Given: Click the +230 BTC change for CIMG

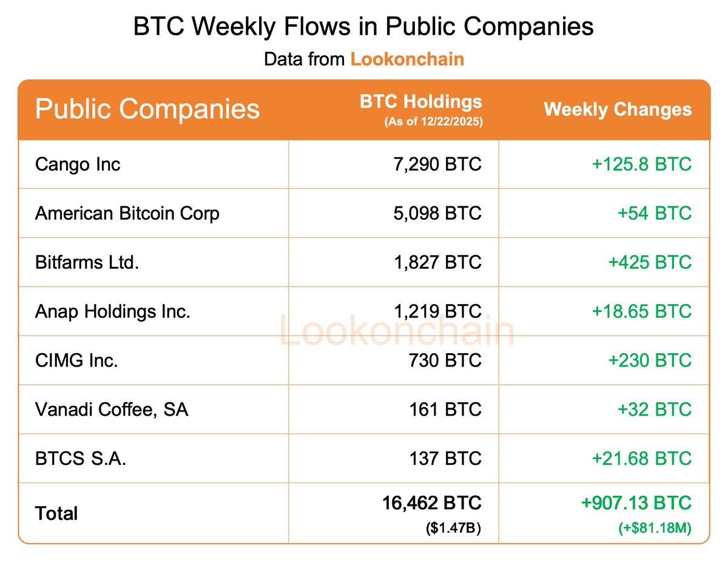Looking at the screenshot, I should coord(650,360).
